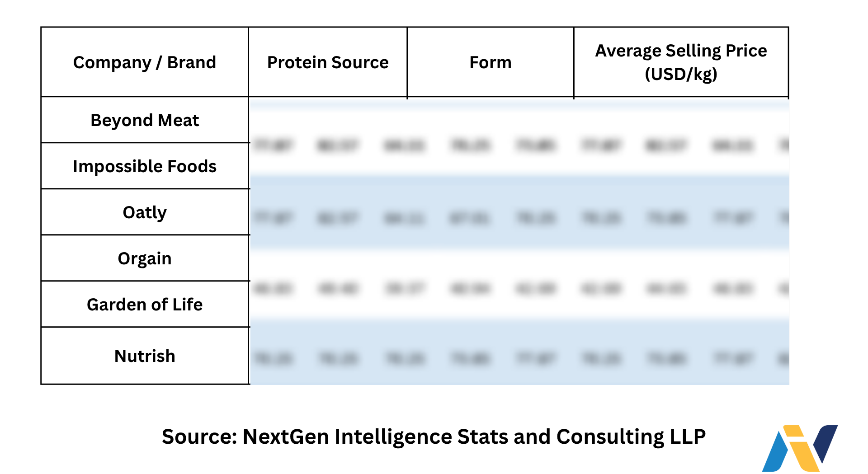Image resolution: width=868 pixels, height=474 pixels.
Task: Click the first blurred value beside Oatly
Action: (x=273, y=219)
